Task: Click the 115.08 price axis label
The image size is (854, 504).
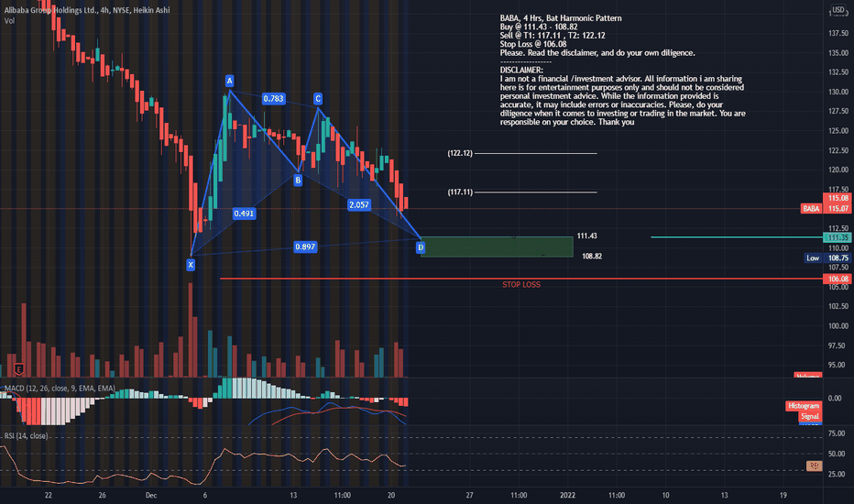Action: [x=838, y=198]
